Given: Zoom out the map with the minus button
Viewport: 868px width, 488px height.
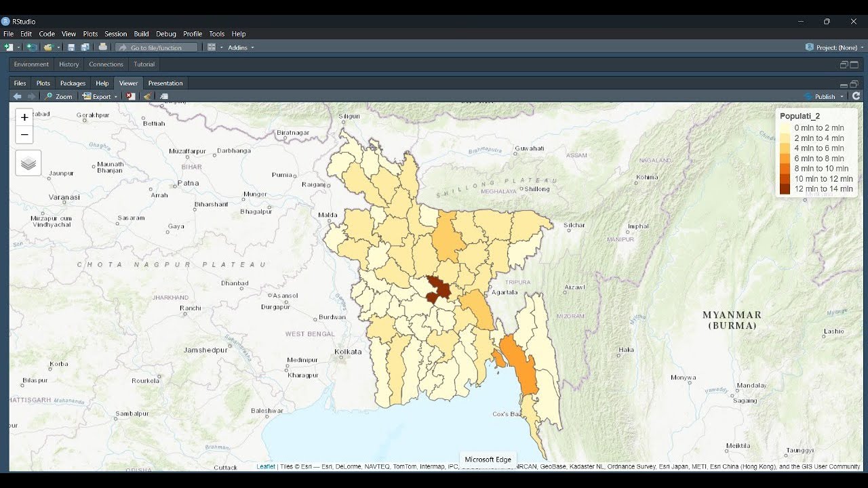Looking at the screenshot, I should coord(24,135).
